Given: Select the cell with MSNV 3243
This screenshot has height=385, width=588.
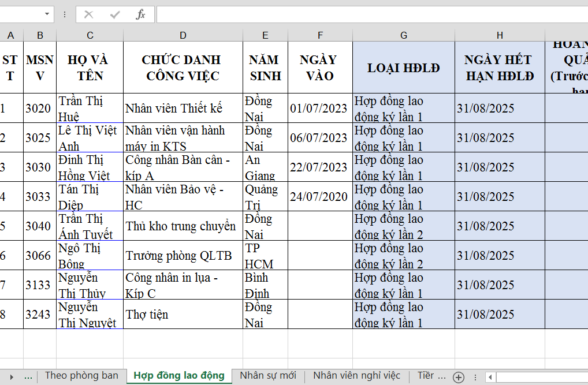Looking at the screenshot, I should click(x=40, y=314).
